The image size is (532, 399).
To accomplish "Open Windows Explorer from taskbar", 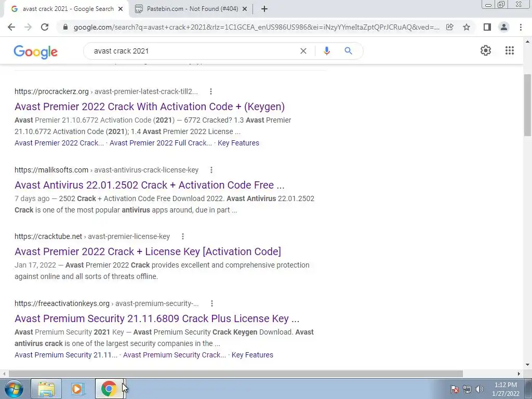I will point(46,389).
